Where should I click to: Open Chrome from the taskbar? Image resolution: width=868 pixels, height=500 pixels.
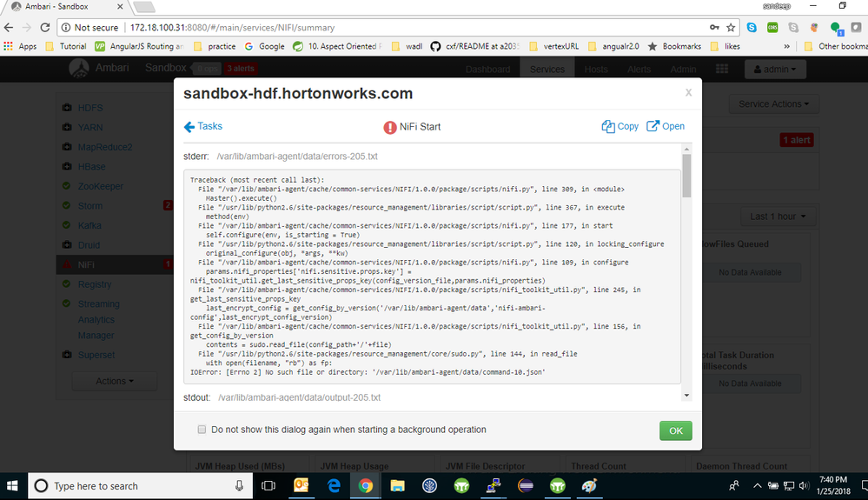tap(365, 486)
